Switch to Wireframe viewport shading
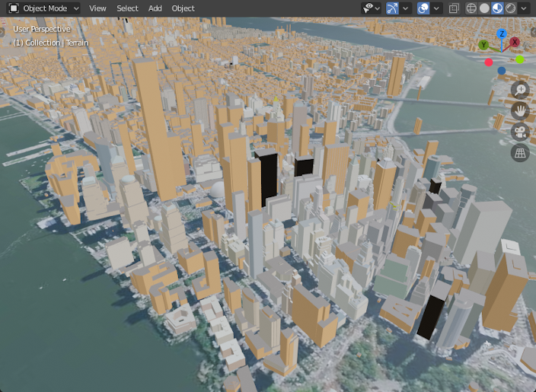Image resolution: width=536 pixels, height=392 pixels. 471,8
